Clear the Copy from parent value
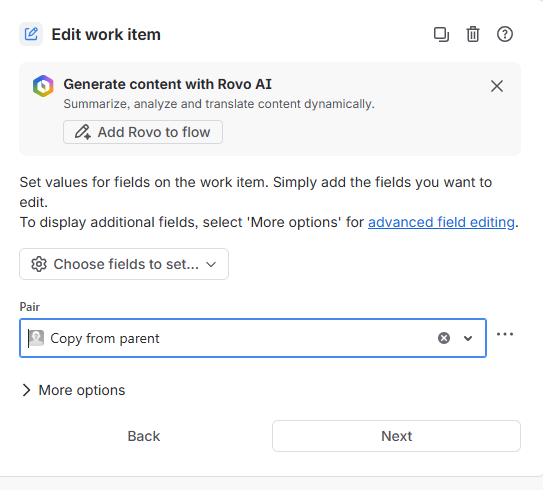Viewport: 543px width, 490px height. point(444,338)
